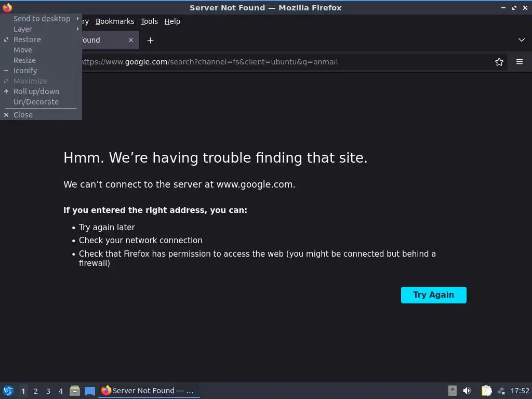The width and height of the screenshot is (532, 399).
Task: Open the Help menu
Action: coord(172,21)
